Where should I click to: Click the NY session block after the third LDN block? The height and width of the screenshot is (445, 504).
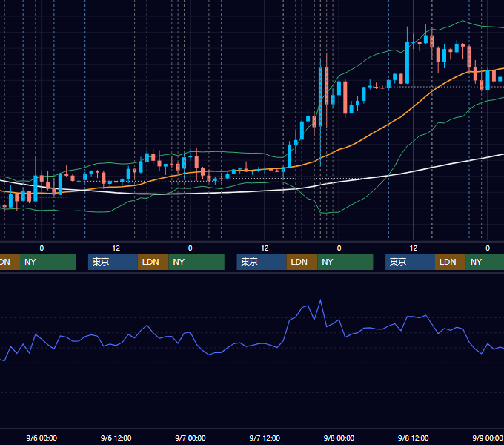coord(485,262)
